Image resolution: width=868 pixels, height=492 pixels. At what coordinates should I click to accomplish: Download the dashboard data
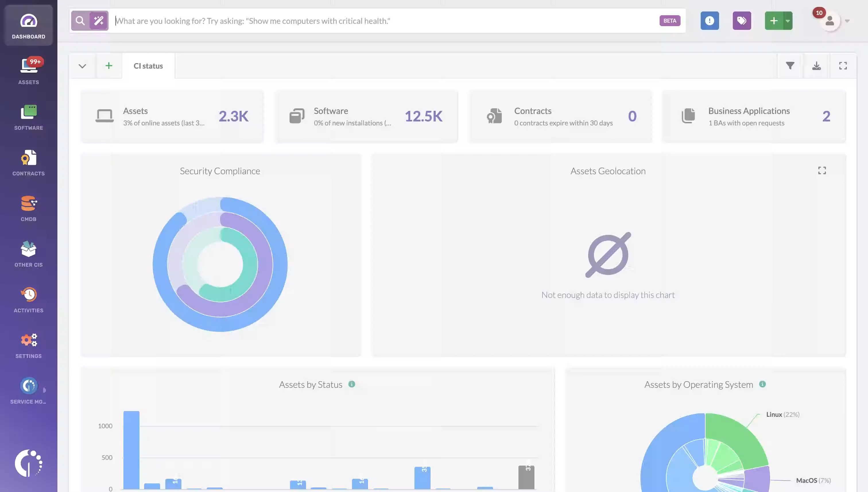point(817,65)
